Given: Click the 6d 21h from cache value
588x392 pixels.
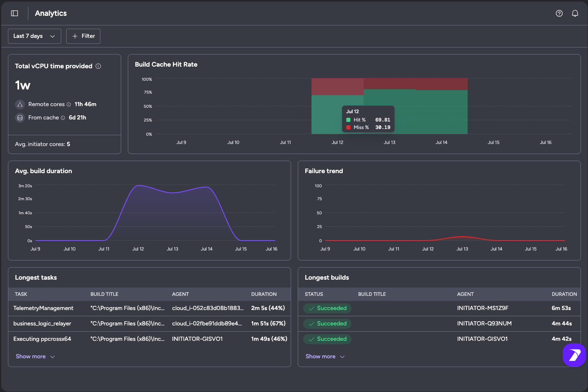Looking at the screenshot, I should 77,118.
